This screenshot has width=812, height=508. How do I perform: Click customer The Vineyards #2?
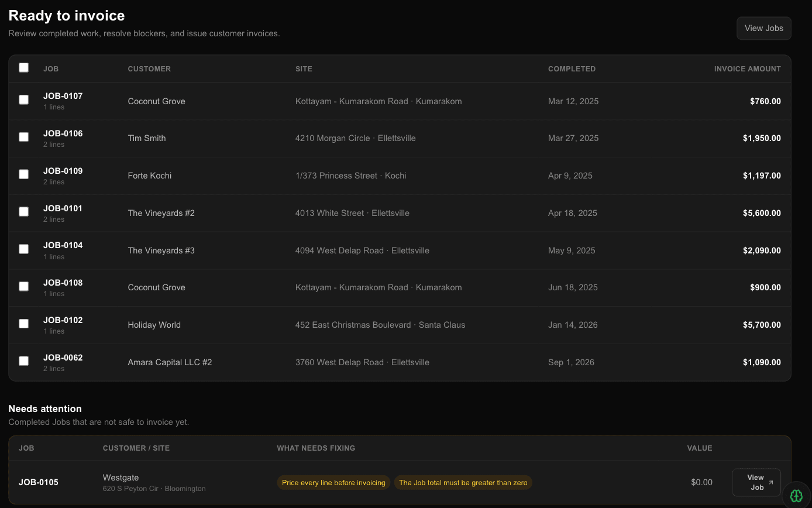161,213
